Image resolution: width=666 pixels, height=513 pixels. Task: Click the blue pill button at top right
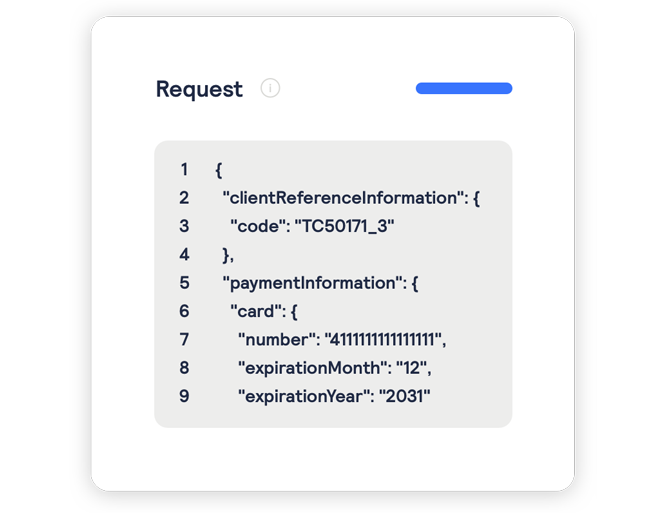pyautogui.click(x=464, y=88)
